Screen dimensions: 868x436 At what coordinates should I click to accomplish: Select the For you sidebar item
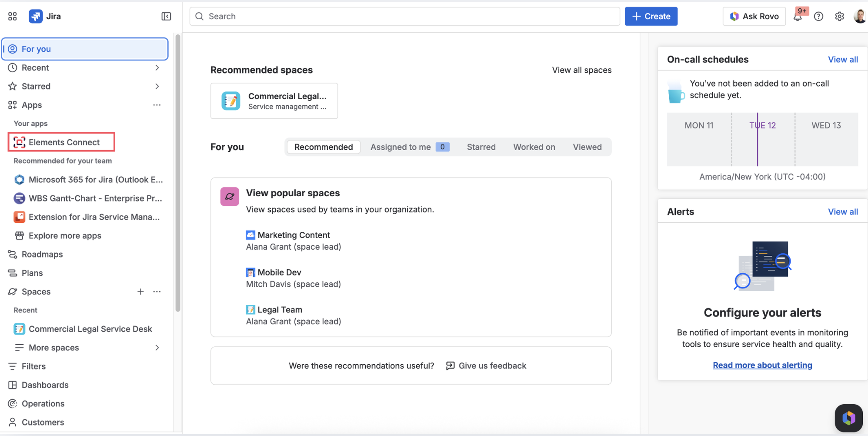[x=85, y=49]
